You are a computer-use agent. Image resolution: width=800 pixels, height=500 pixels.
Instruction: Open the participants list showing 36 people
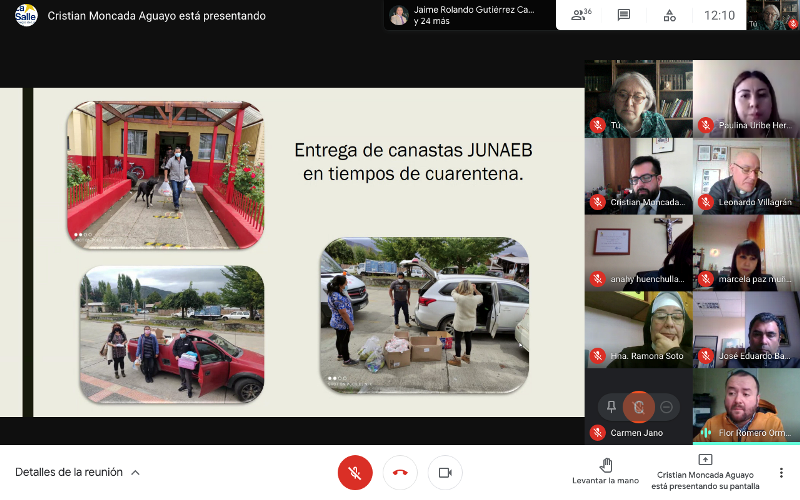(580, 15)
